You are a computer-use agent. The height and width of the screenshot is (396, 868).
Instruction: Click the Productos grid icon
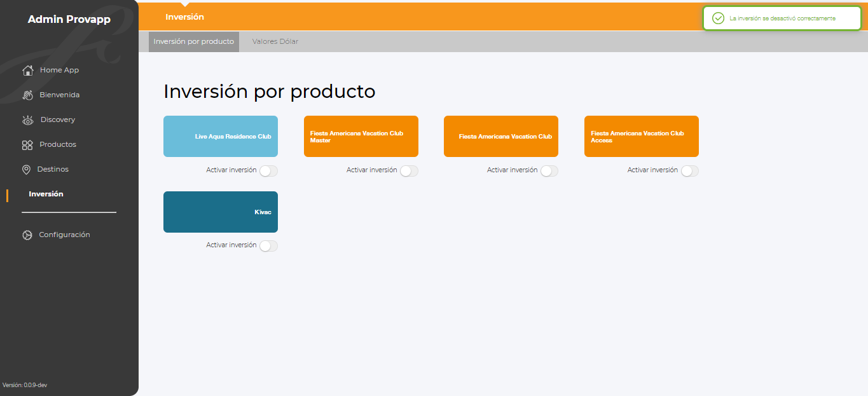click(27, 145)
